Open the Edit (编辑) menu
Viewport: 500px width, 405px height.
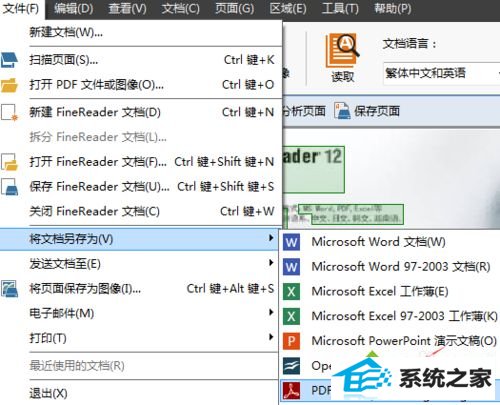tap(73, 9)
